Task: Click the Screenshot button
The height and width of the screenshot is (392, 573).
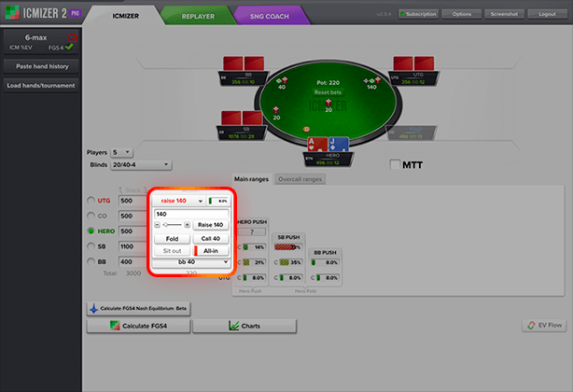Action: coord(504,14)
